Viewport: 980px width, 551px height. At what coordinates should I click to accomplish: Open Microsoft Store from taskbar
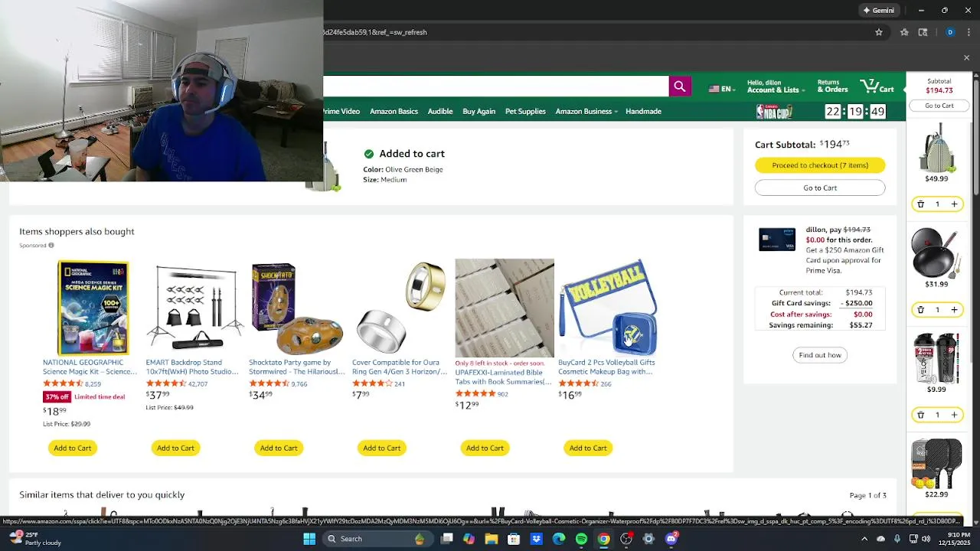click(514, 539)
